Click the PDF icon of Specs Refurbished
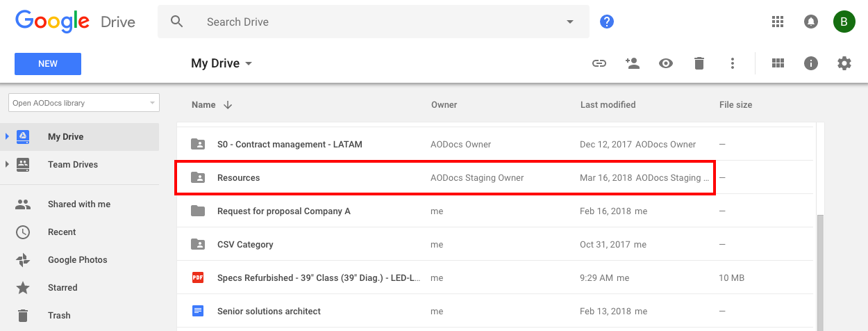868x331 pixels. coord(198,278)
